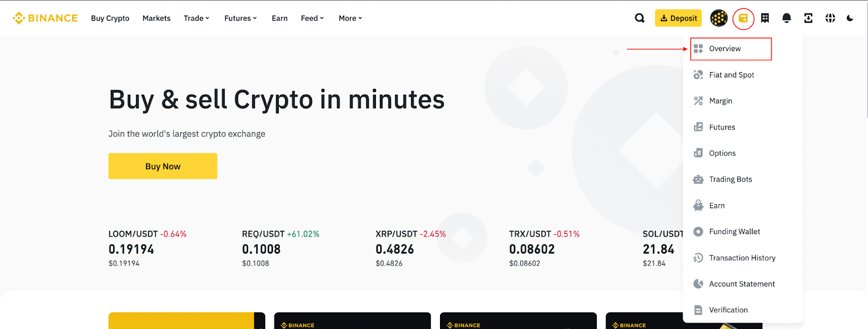The height and width of the screenshot is (329, 868).
Task: Click the download app QR icon
Action: (808, 18)
